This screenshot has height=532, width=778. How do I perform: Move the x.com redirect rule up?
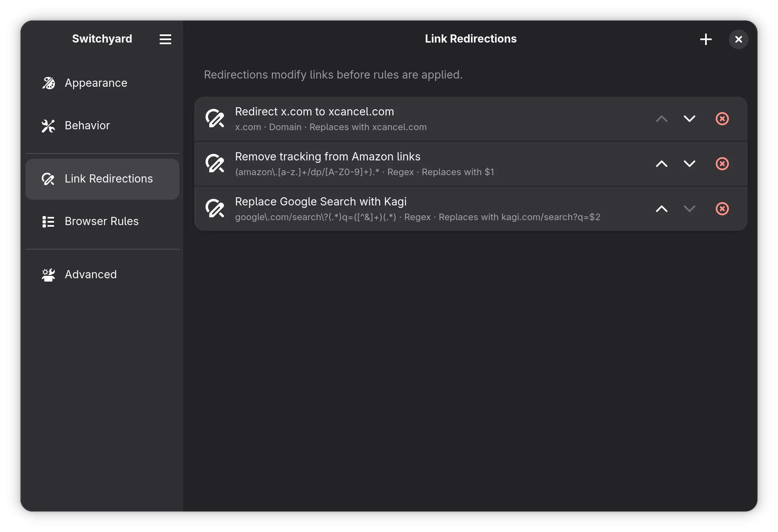662,119
